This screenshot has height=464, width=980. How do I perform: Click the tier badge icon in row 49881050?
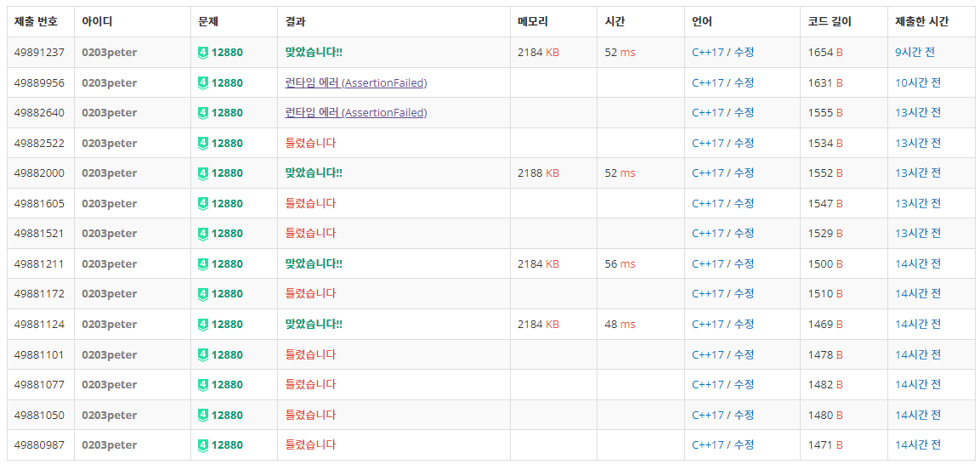[202, 415]
